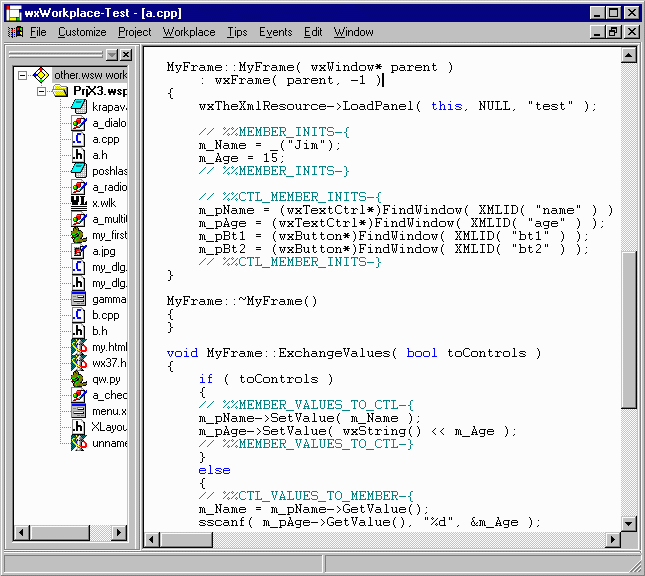Click the b.h header file icon

click(79, 331)
